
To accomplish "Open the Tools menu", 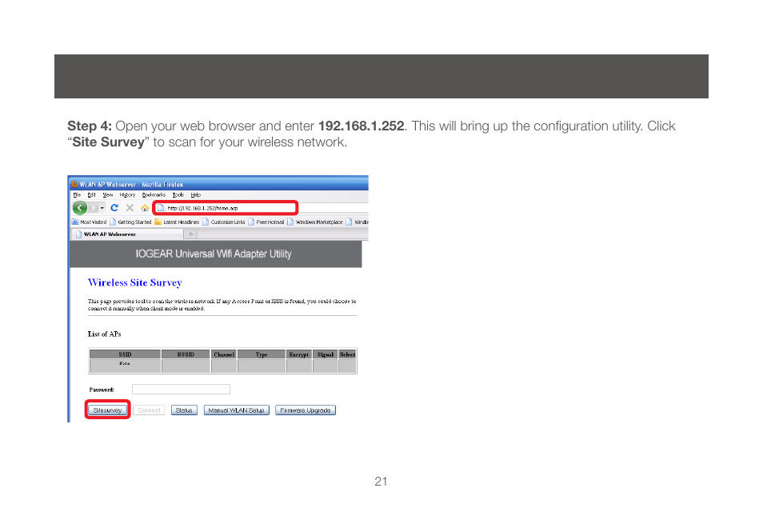I will coord(178,194).
